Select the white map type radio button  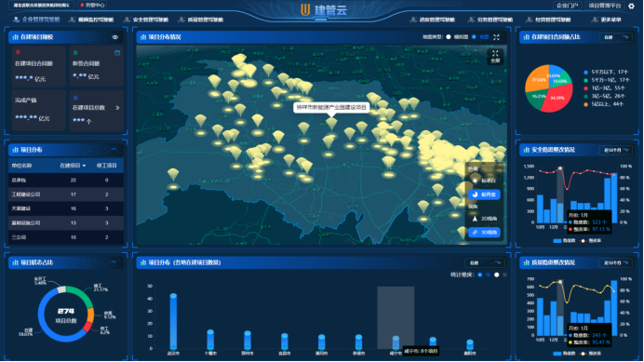(449, 37)
